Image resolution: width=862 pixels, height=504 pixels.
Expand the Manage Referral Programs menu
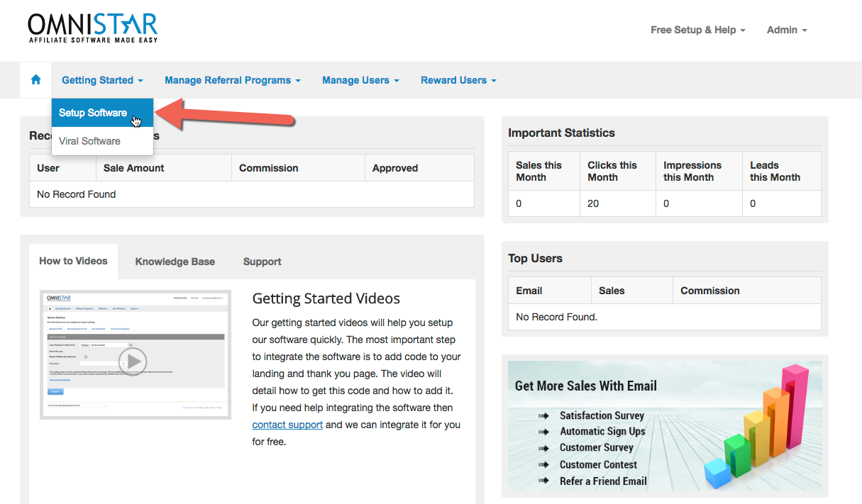(232, 80)
